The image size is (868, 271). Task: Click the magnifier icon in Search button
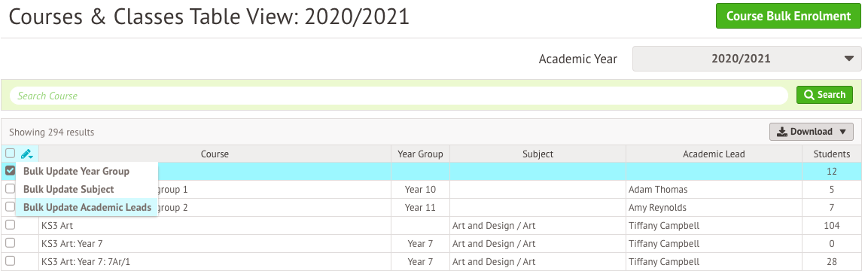click(809, 95)
